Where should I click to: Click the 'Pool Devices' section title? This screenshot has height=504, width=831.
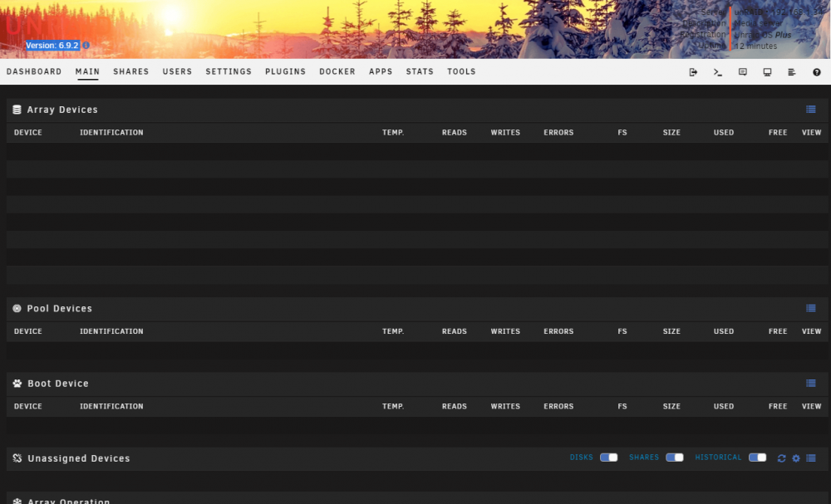point(59,308)
